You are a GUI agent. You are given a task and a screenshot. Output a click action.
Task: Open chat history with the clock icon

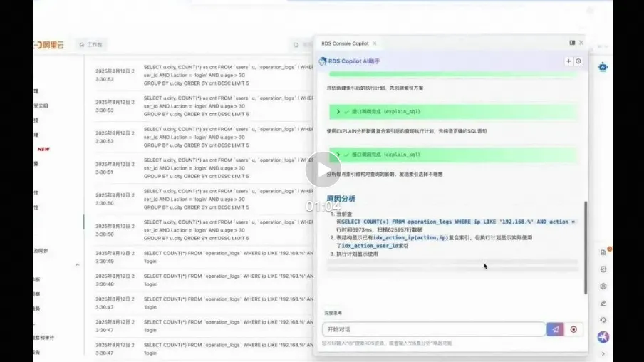tap(578, 61)
